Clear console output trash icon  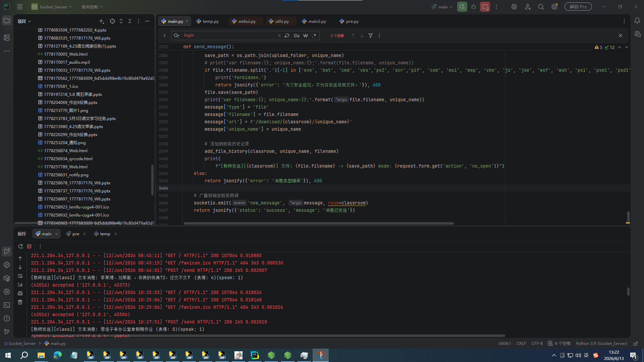click(x=20, y=302)
